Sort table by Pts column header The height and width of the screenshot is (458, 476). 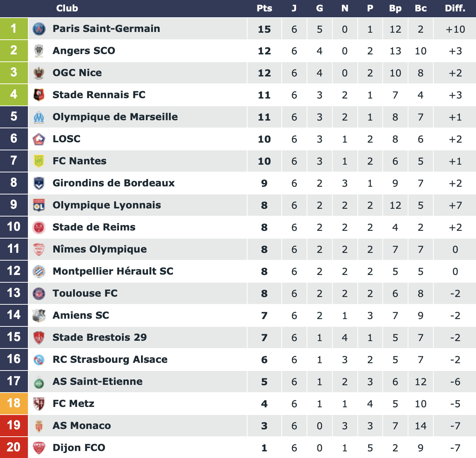coord(264,8)
